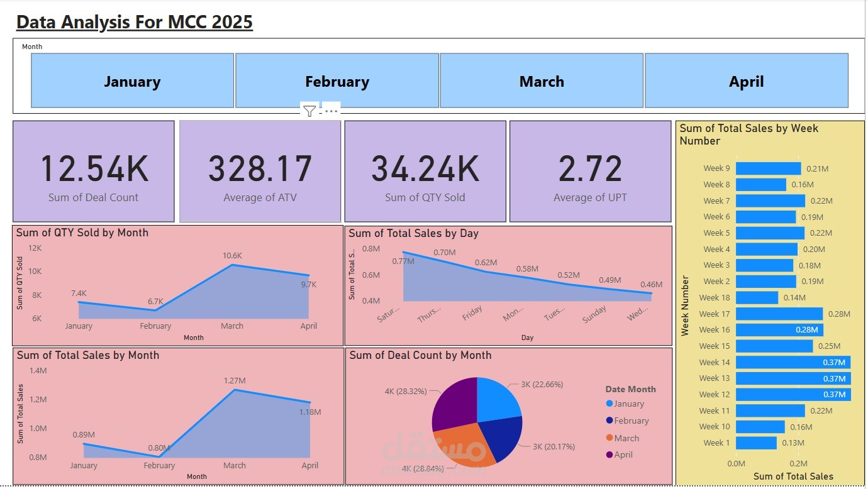Select the Week 7 sales bar
Viewport: 868px width, 489px height.
click(771, 201)
